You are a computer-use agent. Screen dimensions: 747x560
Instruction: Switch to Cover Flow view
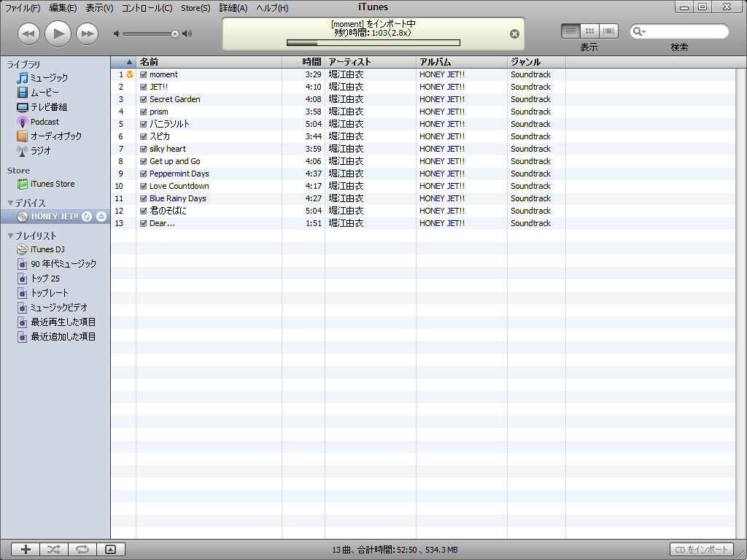608,31
